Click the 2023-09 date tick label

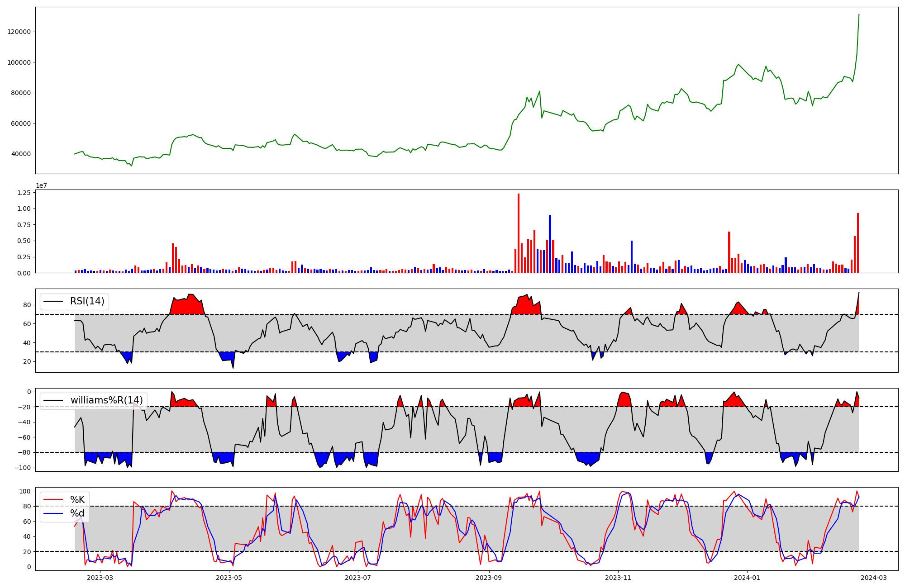(x=489, y=578)
